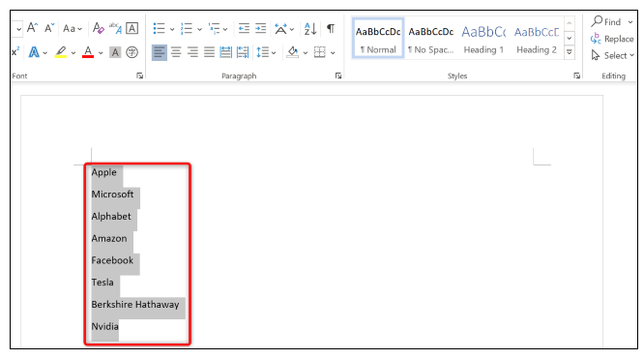This screenshot has height=359, width=644.
Task: Open the Borders dropdown arrow
Action: click(x=333, y=52)
